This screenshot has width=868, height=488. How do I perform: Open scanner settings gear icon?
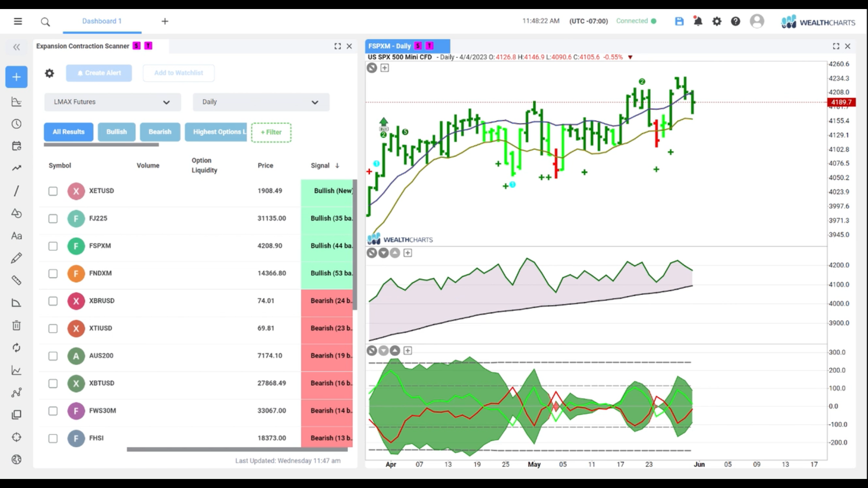49,73
